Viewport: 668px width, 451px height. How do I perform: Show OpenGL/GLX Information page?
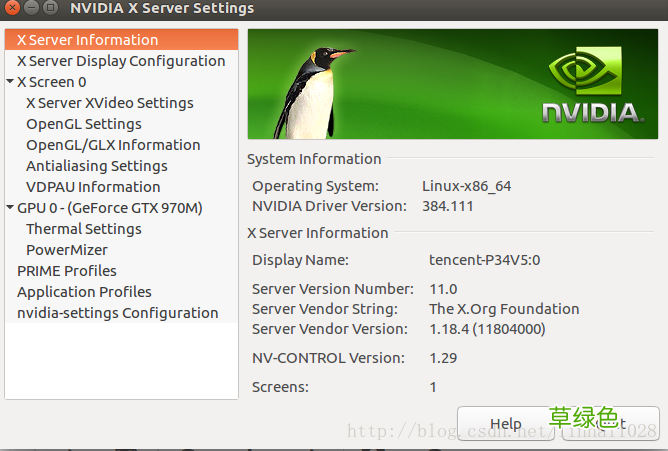click(113, 145)
